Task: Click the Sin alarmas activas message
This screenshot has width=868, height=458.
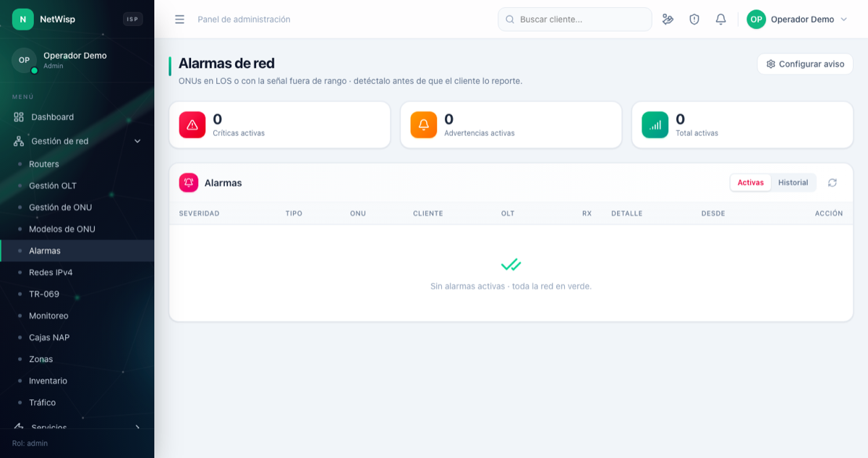Action: pos(511,287)
